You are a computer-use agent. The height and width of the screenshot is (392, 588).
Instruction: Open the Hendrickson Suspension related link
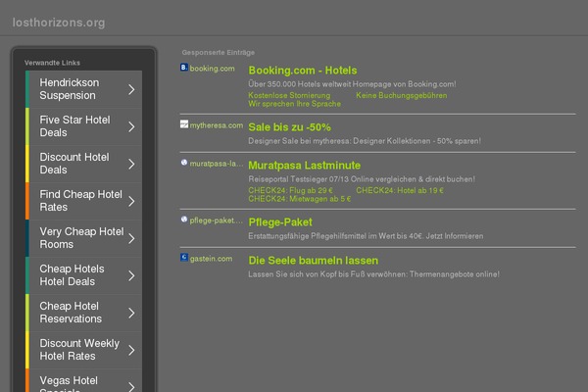pyautogui.click(x=83, y=89)
